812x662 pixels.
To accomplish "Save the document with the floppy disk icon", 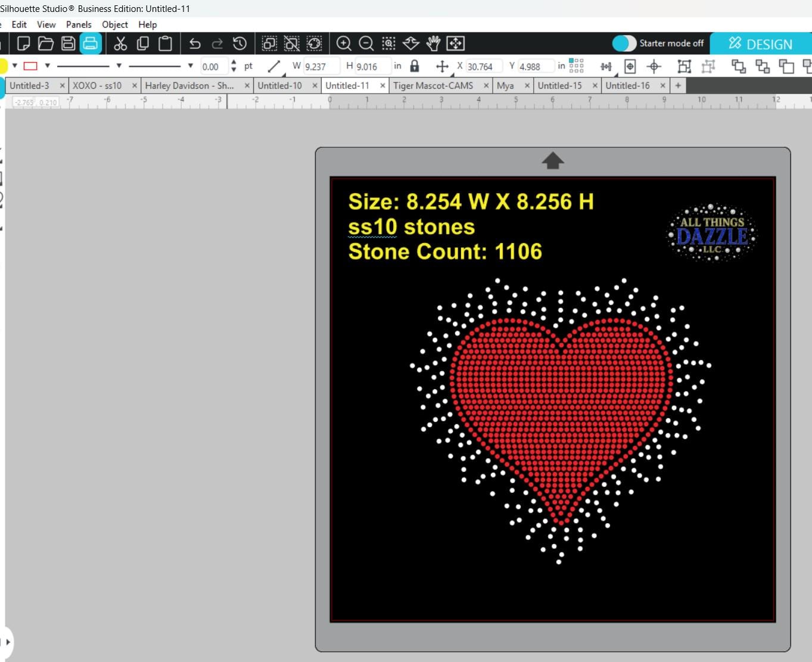I will click(69, 43).
